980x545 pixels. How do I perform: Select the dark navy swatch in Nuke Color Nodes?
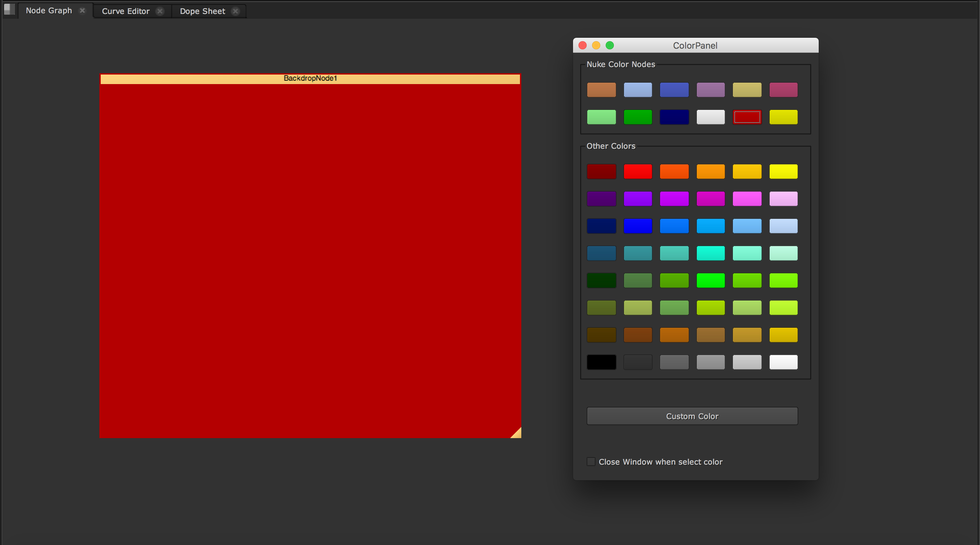pos(674,117)
